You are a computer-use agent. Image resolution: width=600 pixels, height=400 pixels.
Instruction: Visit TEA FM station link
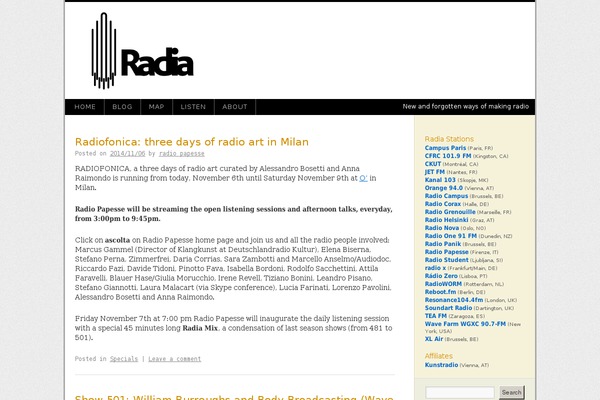pos(436,316)
